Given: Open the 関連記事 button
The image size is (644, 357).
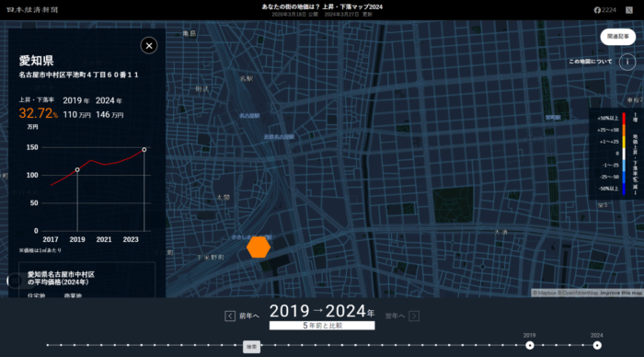Looking at the screenshot, I should [617, 37].
